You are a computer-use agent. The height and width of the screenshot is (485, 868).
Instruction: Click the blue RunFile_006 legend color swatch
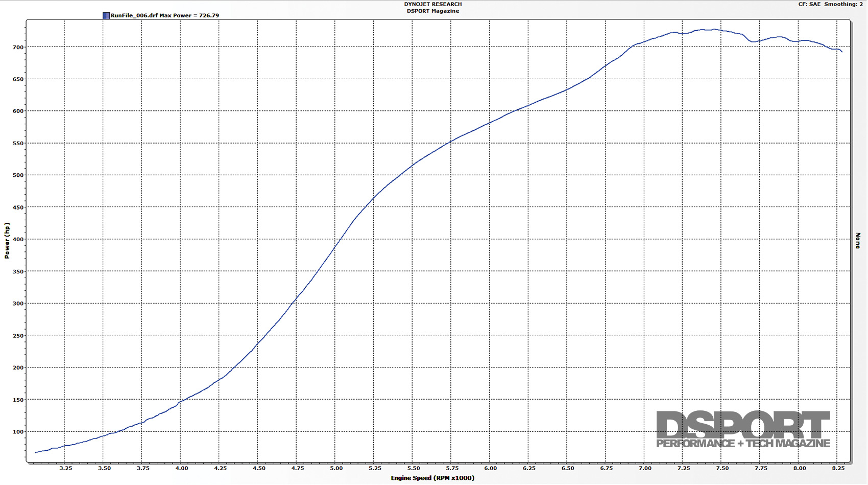tap(106, 15)
